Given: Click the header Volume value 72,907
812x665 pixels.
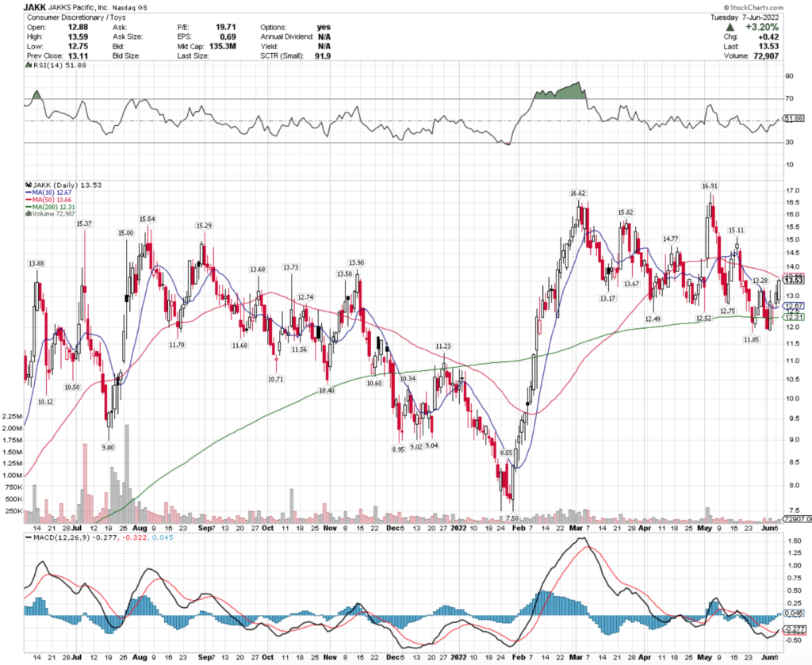Looking at the screenshot, I should (766, 55).
